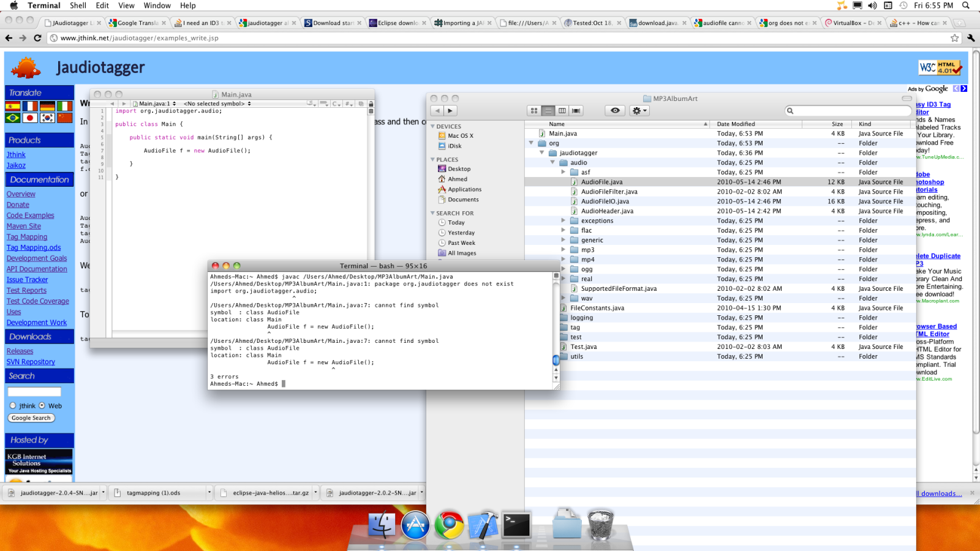Screen dimensions: 980x551
Task: Click the Google Search button
Action: (x=31, y=418)
